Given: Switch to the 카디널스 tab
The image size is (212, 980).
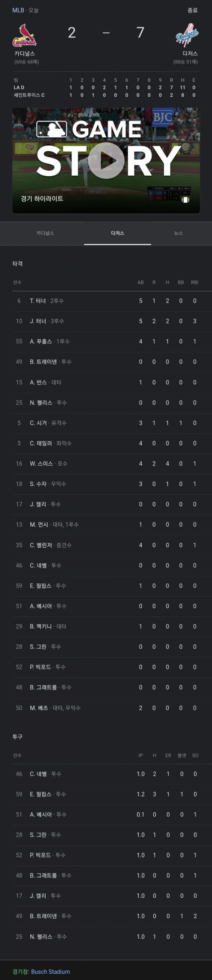Looking at the screenshot, I should pos(45,233).
